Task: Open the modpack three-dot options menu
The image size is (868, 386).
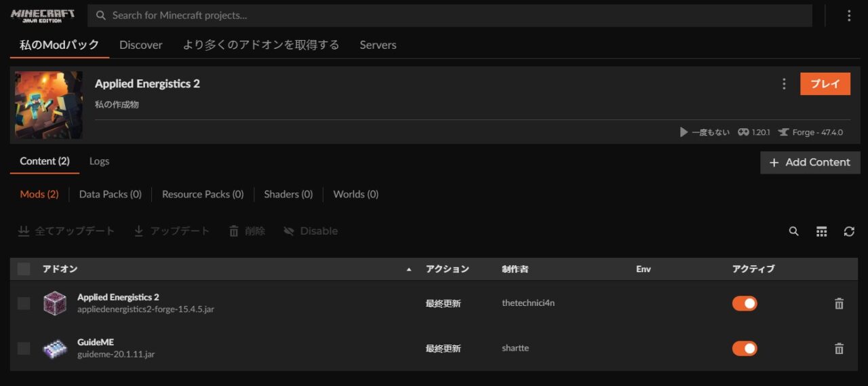Action: [x=784, y=84]
